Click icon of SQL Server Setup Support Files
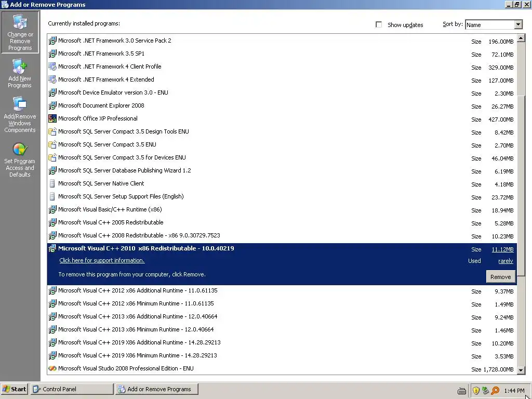This screenshot has height=399, width=532. (52, 196)
